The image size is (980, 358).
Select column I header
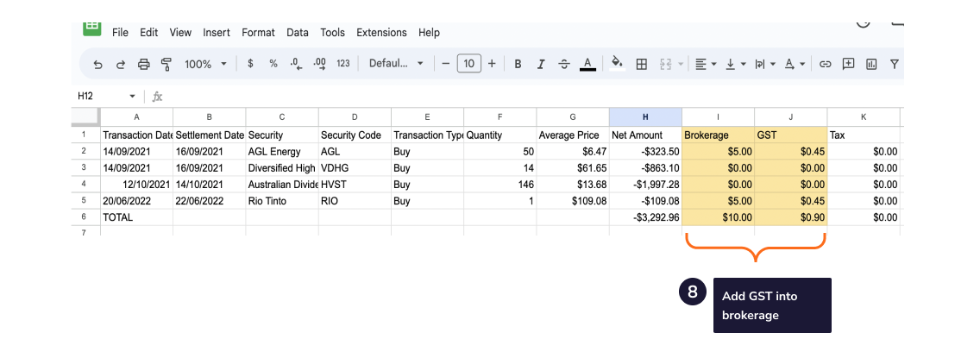point(718,116)
